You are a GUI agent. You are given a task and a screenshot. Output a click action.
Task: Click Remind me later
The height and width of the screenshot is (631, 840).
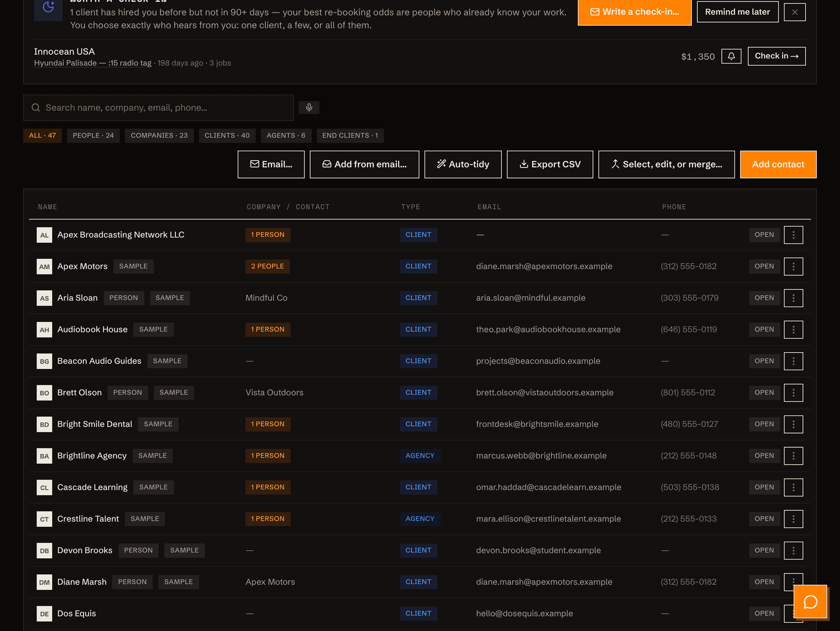pos(738,12)
